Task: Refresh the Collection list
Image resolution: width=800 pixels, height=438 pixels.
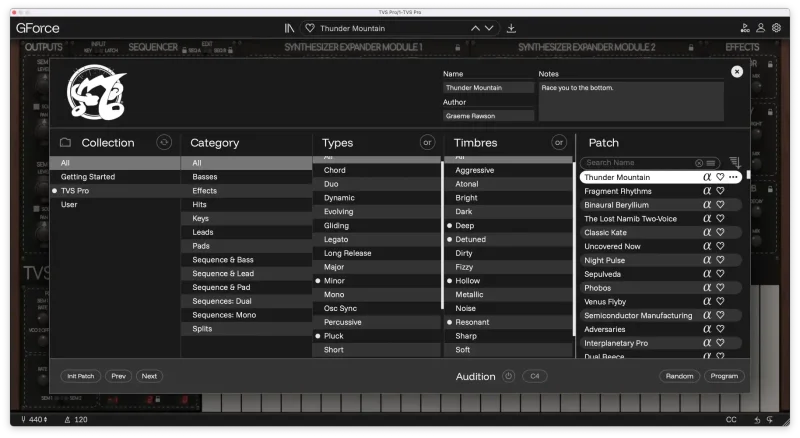Action: [164, 142]
